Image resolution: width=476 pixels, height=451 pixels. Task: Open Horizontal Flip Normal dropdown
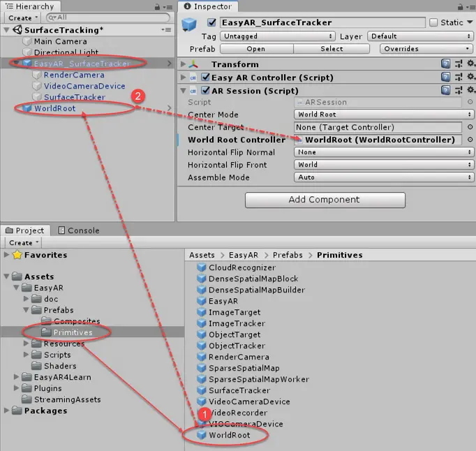coord(384,152)
